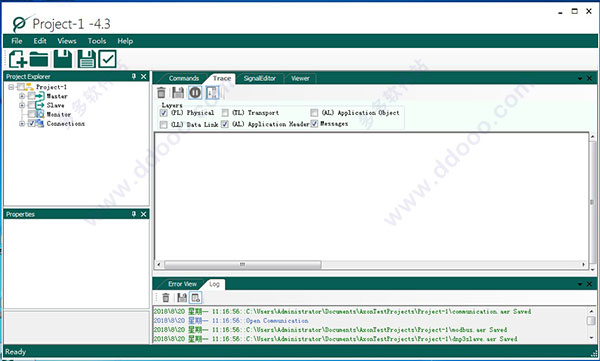Viewport: 600px width, 361px height.
Task: Open the Trace panel tab list dropdown arrow
Action: point(580,78)
